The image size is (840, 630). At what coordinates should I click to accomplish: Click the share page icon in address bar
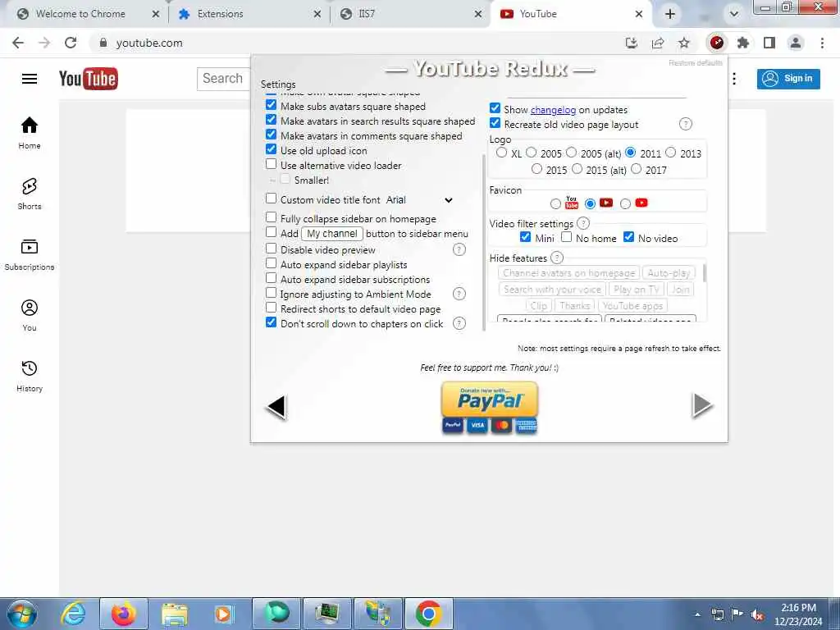tap(658, 43)
